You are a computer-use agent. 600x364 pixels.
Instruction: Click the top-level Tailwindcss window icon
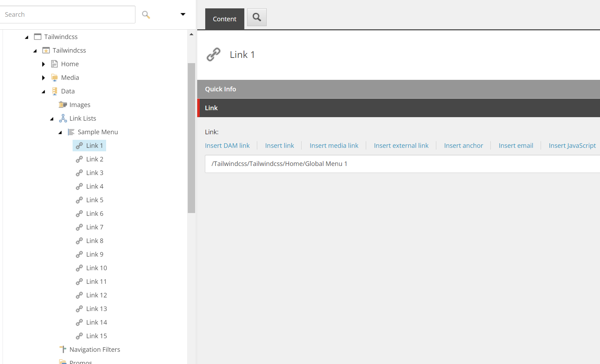38,37
